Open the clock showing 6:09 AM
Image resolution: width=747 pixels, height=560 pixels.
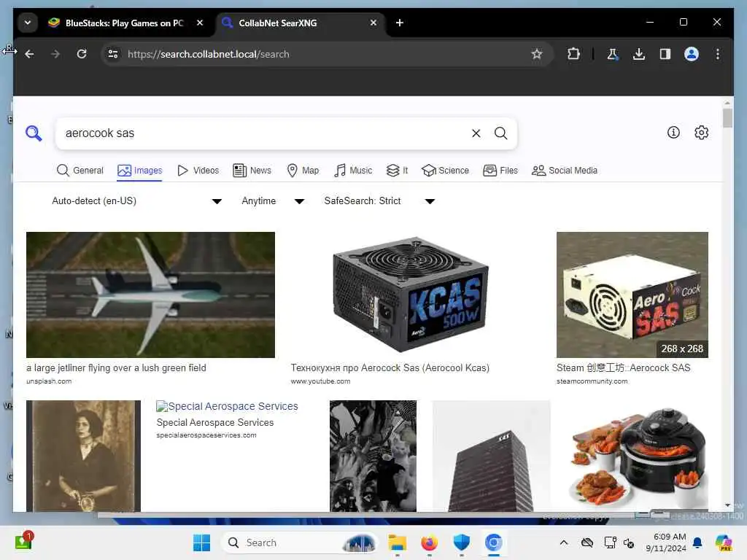click(x=666, y=542)
